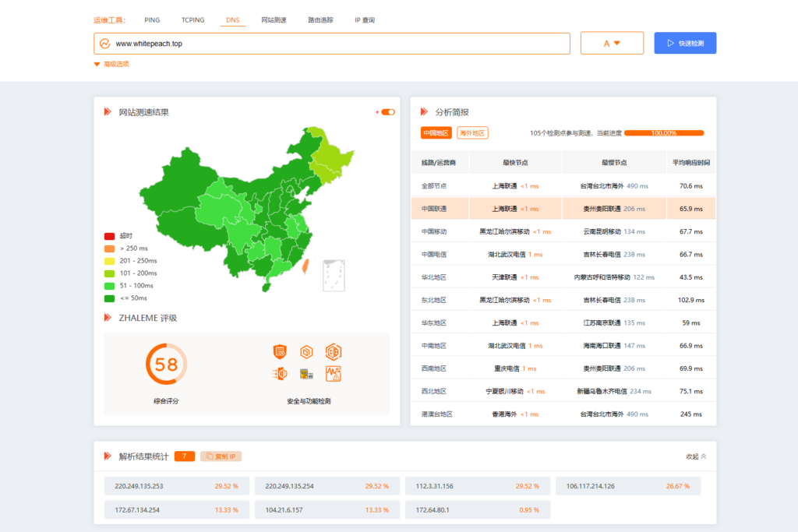Click the red 超时 legend swatch

[109, 236]
